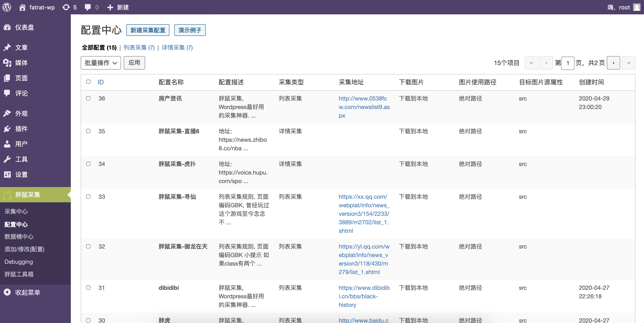Click config name dibidibi

tap(169, 288)
